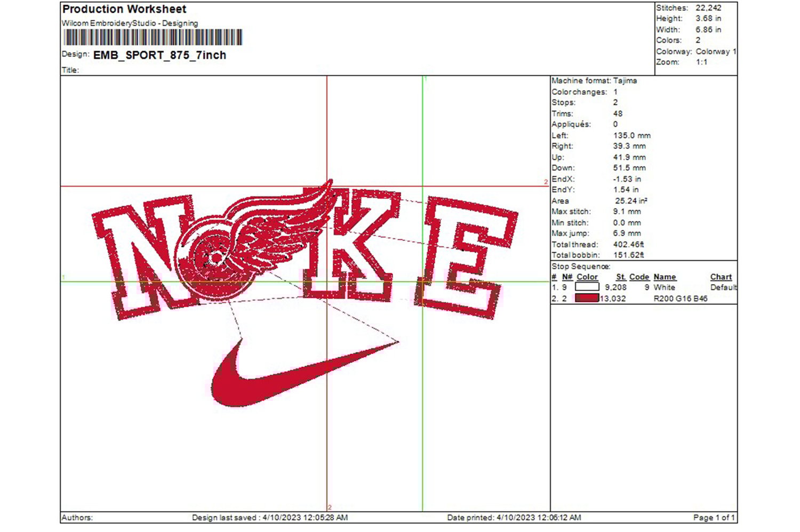Click the stitch count "22,242"
The image size is (800, 532).
coord(708,7)
